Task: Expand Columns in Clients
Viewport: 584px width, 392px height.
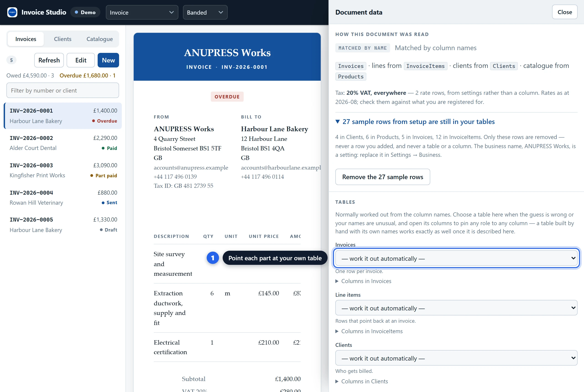Action: [x=362, y=381]
